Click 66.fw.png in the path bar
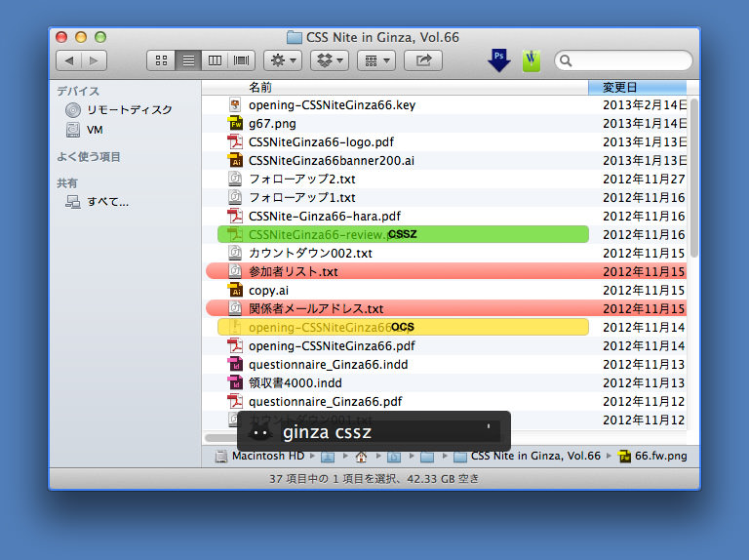749x560 pixels. pos(653,457)
